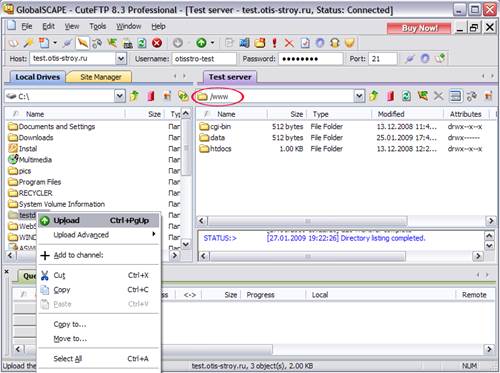Choose Add to channel in context menu
Viewport: 500px width, 373px height.
pyautogui.click(x=99, y=255)
